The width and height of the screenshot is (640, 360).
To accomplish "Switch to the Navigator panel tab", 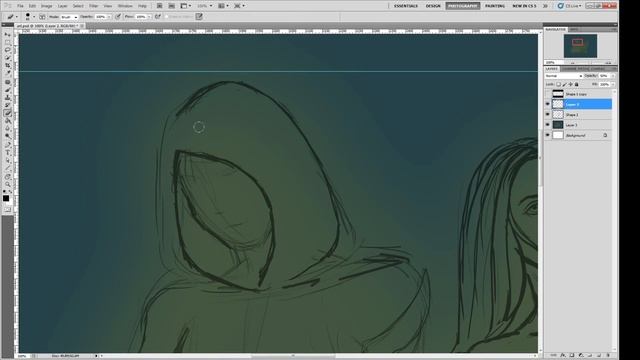I will pos(556,29).
